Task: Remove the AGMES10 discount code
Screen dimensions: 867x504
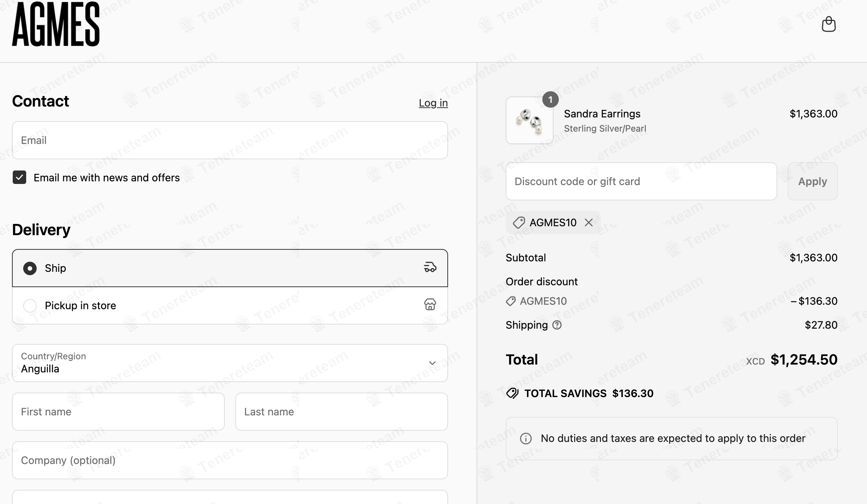Action: click(x=589, y=222)
